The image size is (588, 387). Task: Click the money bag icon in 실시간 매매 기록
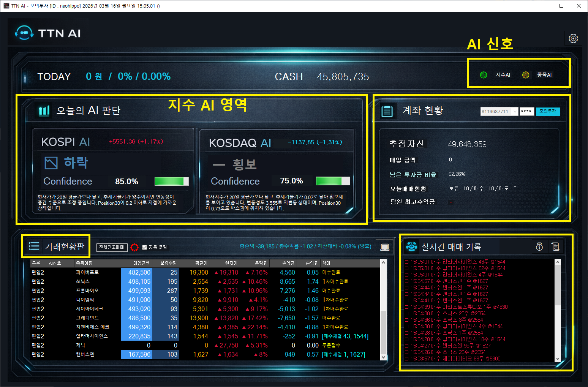coord(539,247)
